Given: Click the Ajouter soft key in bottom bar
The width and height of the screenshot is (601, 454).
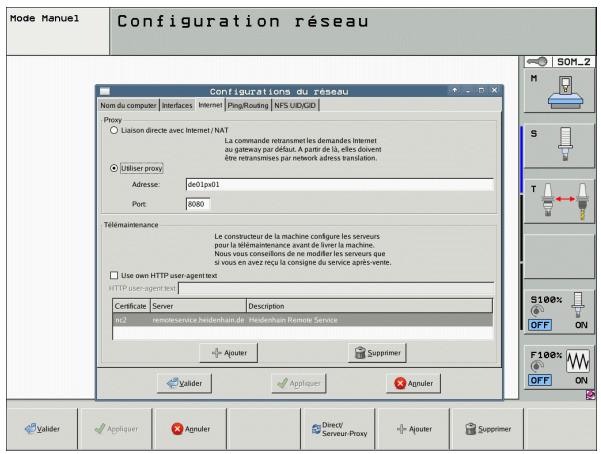Looking at the screenshot, I should [x=414, y=429].
